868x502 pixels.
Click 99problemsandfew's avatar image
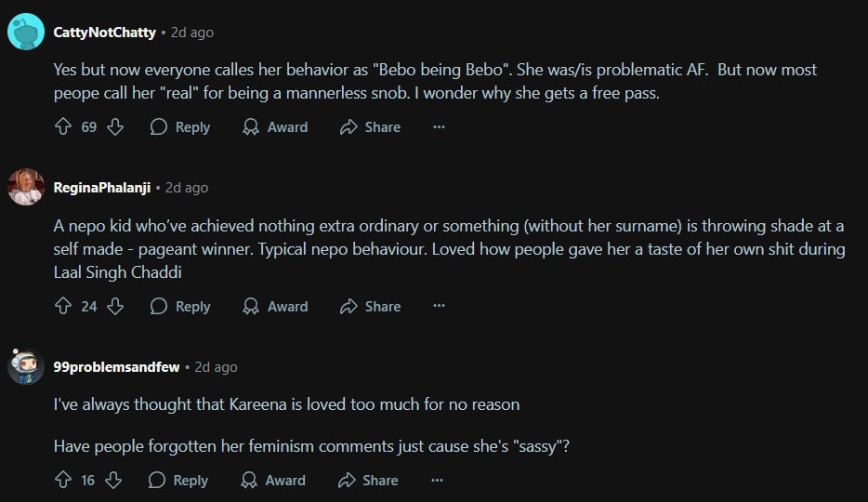point(26,366)
